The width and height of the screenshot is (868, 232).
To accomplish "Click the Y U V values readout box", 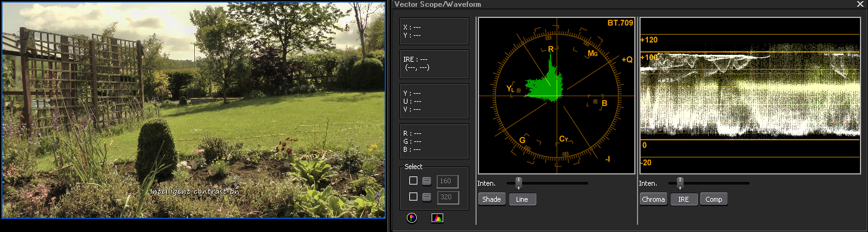I will (434, 101).
